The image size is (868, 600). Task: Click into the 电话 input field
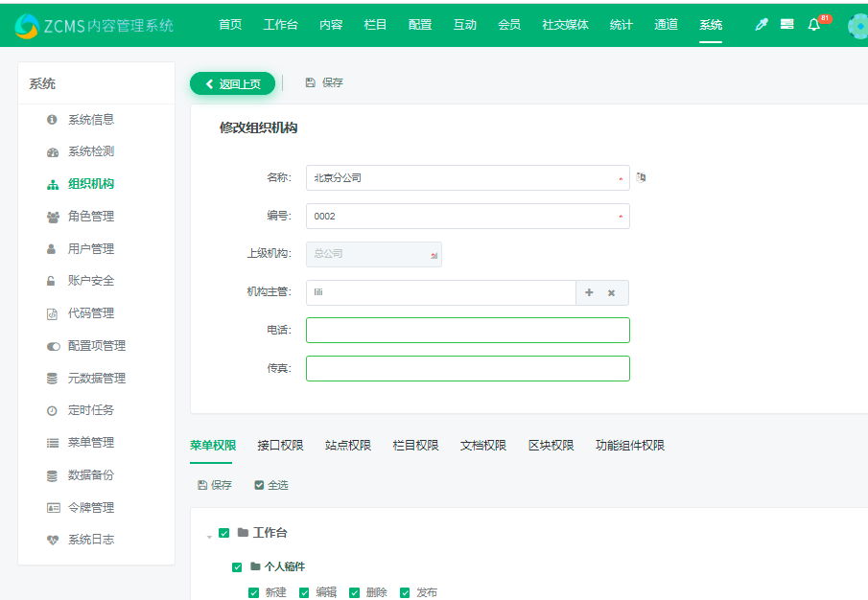[x=467, y=331]
